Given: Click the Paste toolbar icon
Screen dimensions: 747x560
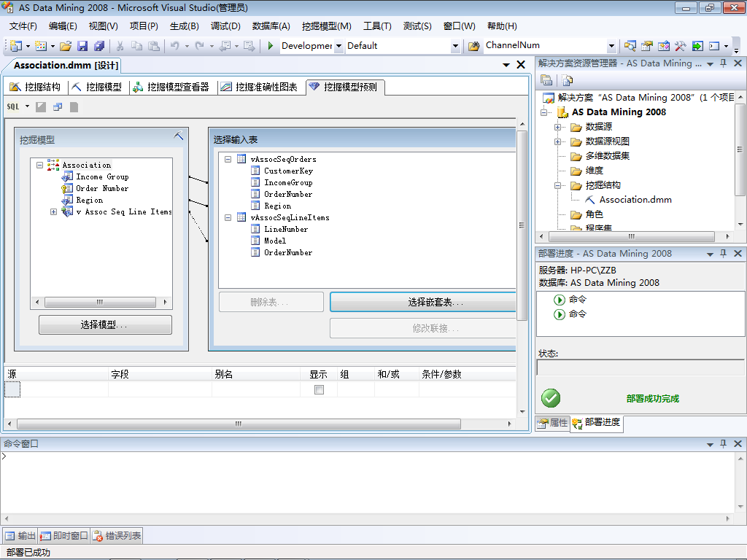Looking at the screenshot, I should point(154,46).
